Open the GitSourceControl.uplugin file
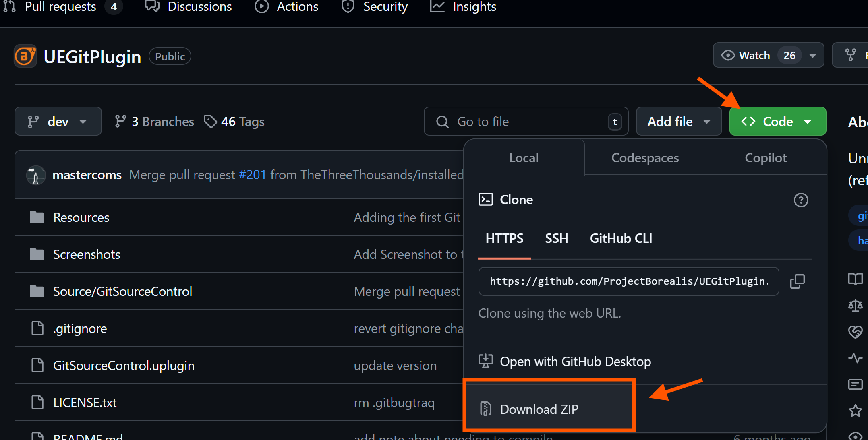The image size is (868, 440). point(124,366)
